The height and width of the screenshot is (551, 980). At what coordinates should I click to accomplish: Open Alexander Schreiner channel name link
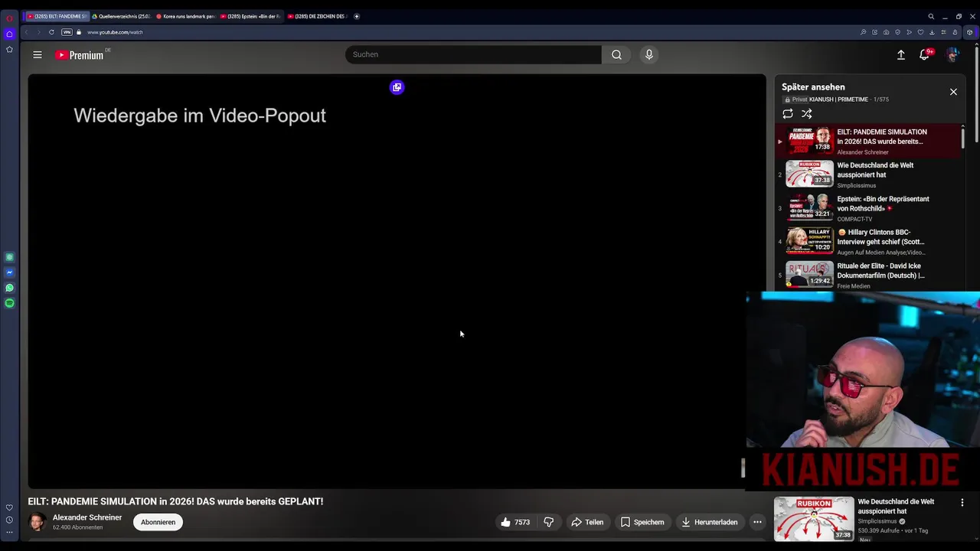(87, 517)
